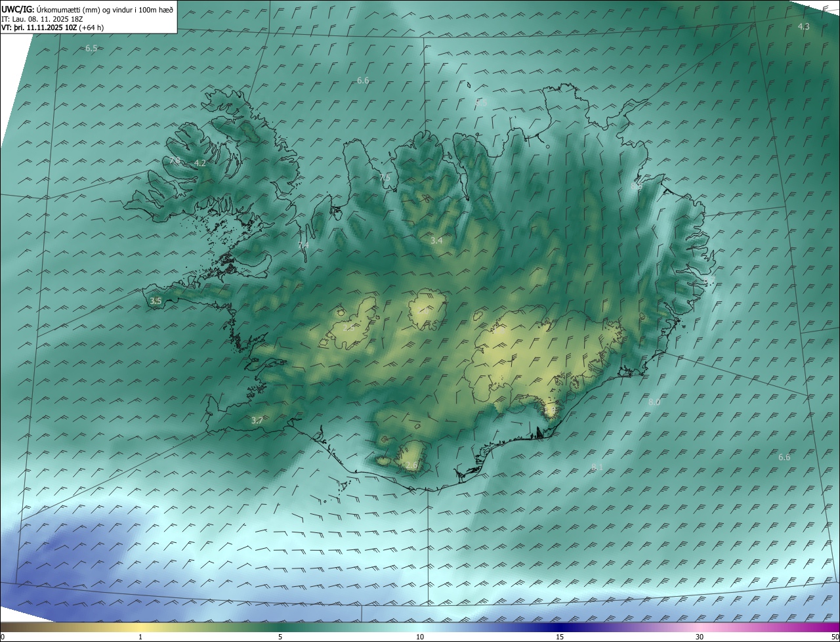
Task: Click the '7.4' value label on the map
Action: [303, 245]
